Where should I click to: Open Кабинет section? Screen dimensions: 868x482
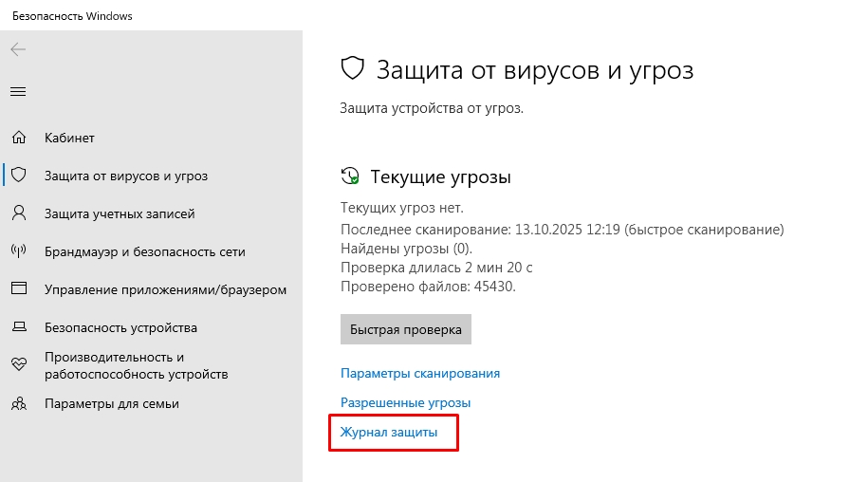click(x=69, y=138)
